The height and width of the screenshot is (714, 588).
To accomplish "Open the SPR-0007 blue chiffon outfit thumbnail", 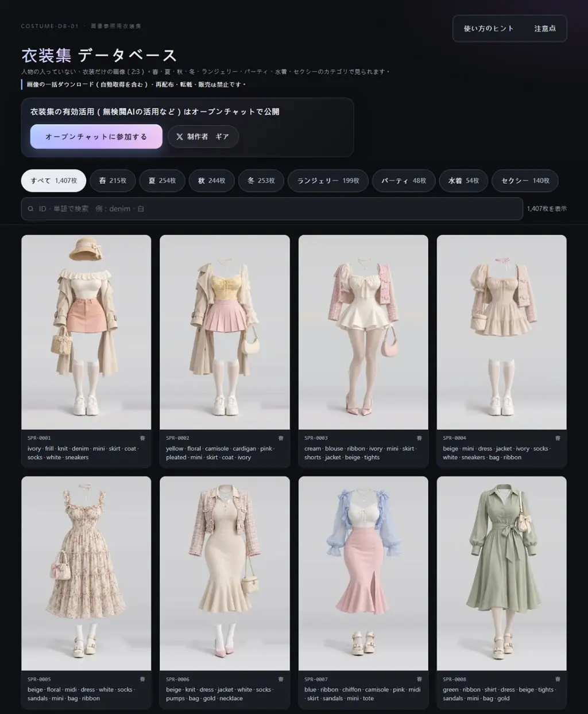I will click(x=363, y=573).
